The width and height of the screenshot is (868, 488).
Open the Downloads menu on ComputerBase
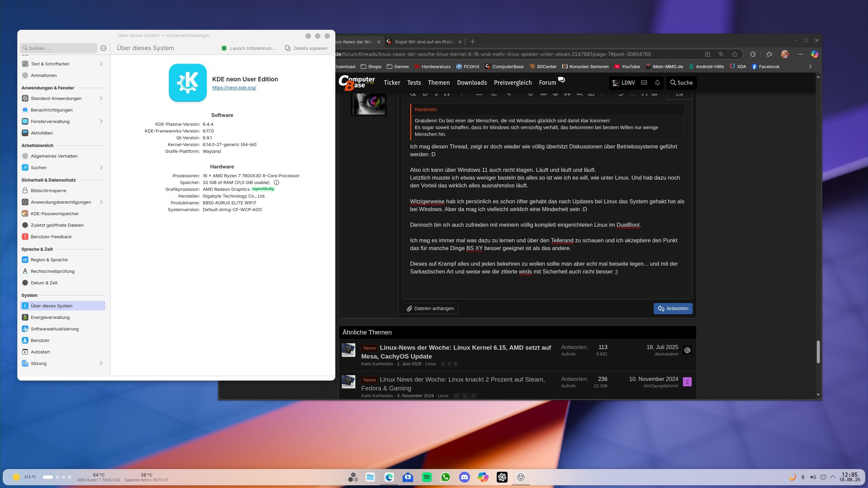(472, 83)
